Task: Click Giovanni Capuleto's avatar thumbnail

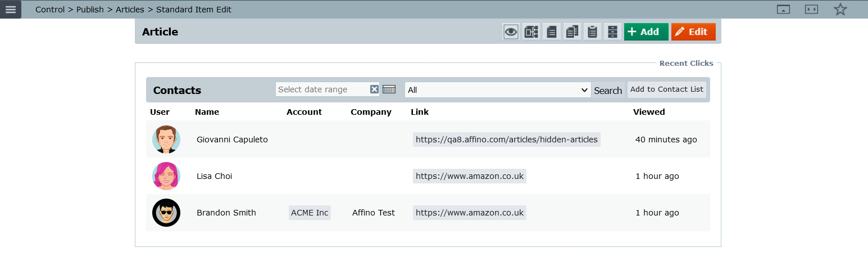Action: [166, 140]
